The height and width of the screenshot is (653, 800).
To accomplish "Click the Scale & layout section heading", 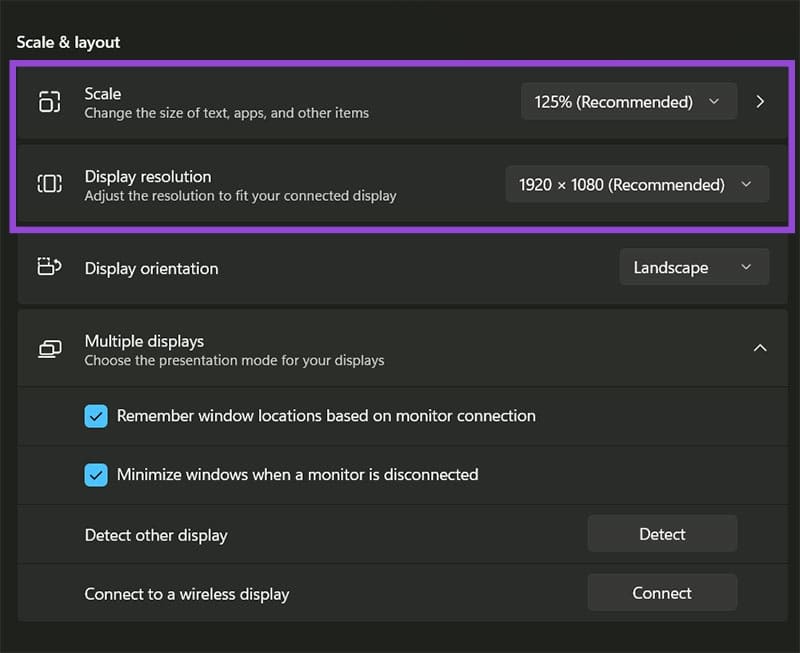I will pos(68,42).
